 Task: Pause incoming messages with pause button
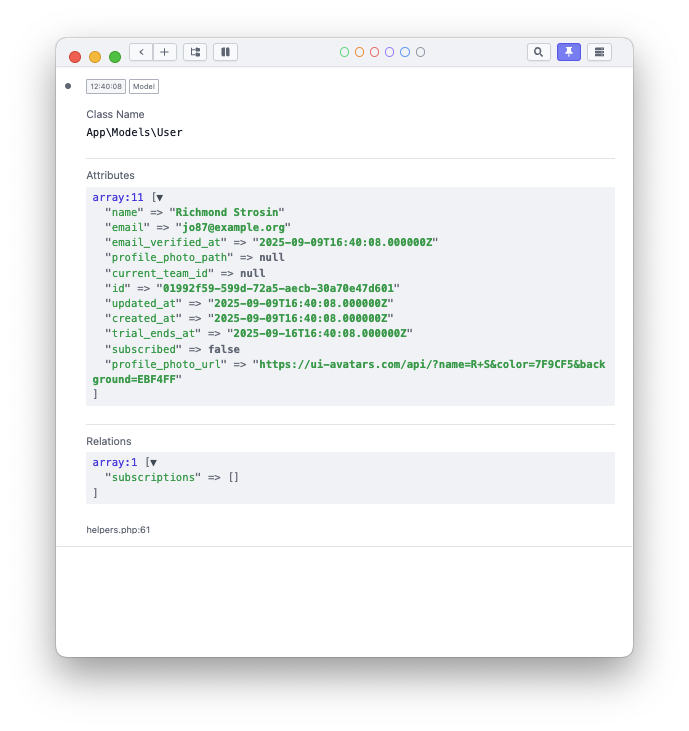pyautogui.click(x=226, y=52)
